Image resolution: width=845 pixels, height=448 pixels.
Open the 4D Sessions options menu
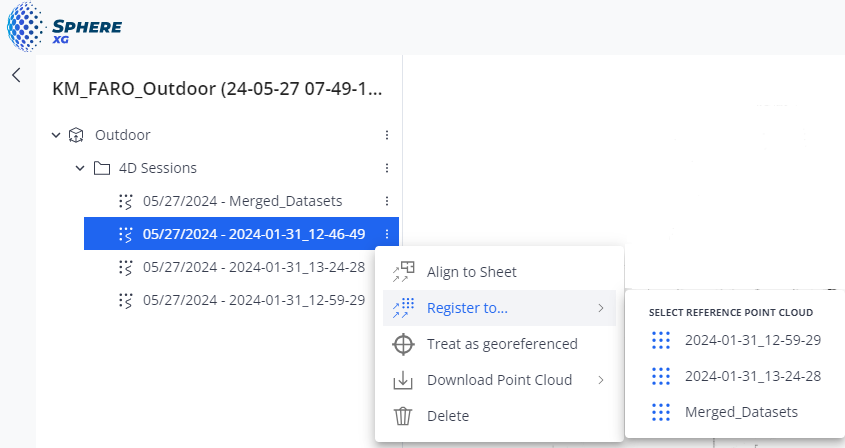click(387, 168)
